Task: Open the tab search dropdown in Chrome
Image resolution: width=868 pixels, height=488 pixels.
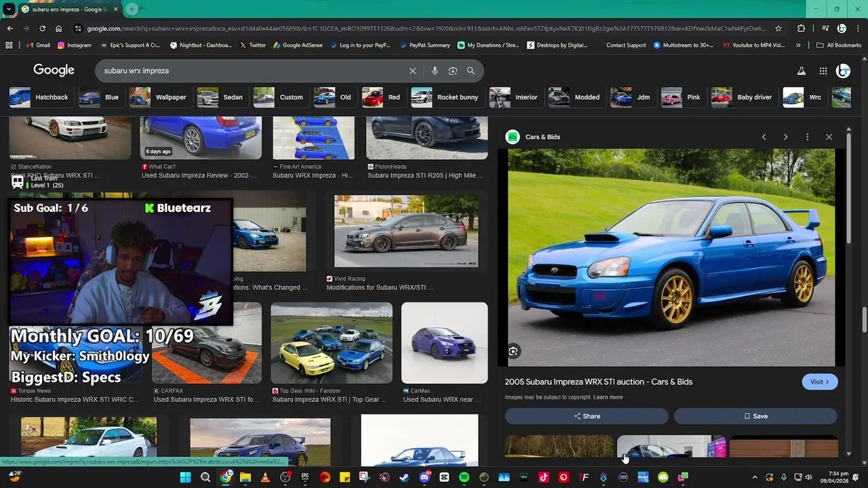Action: [9, 9]
